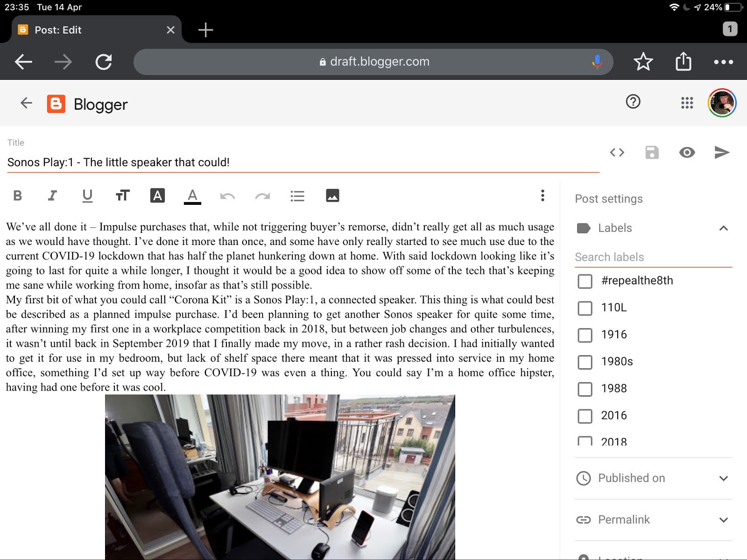
Task: Check the 2016 label
Action: [x=585, y=416]
